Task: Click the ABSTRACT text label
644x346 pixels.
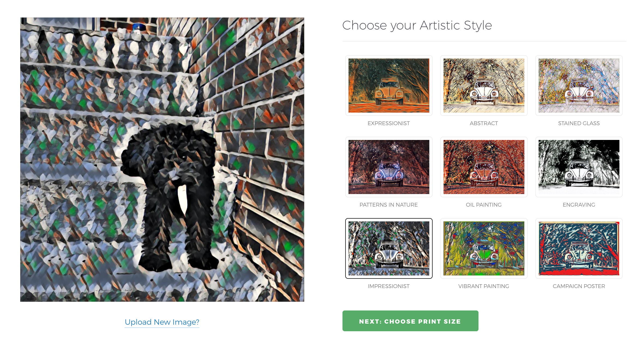Action: point(484,123)
